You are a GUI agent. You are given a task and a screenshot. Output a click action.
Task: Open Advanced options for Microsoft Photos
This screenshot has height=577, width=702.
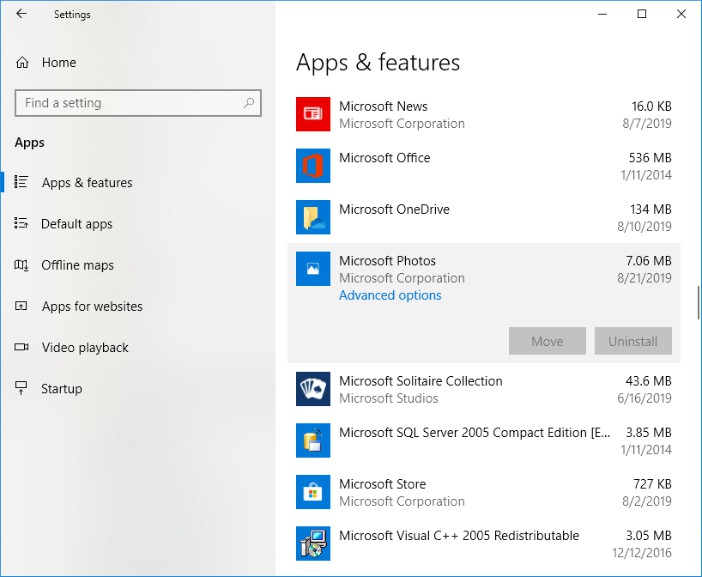click(x=390, y=295)
